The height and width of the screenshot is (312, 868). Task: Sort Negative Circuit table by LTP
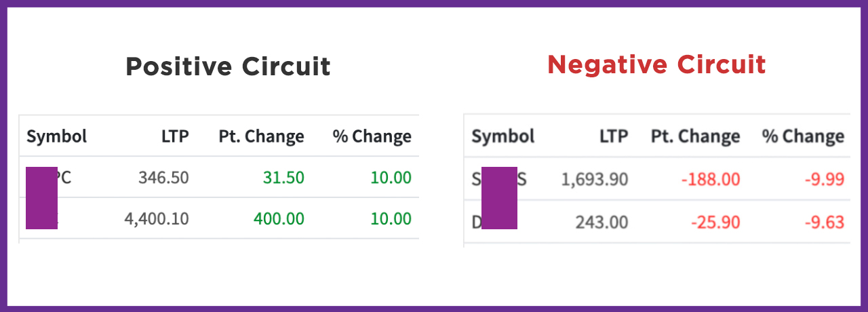(x=614, y=136)
